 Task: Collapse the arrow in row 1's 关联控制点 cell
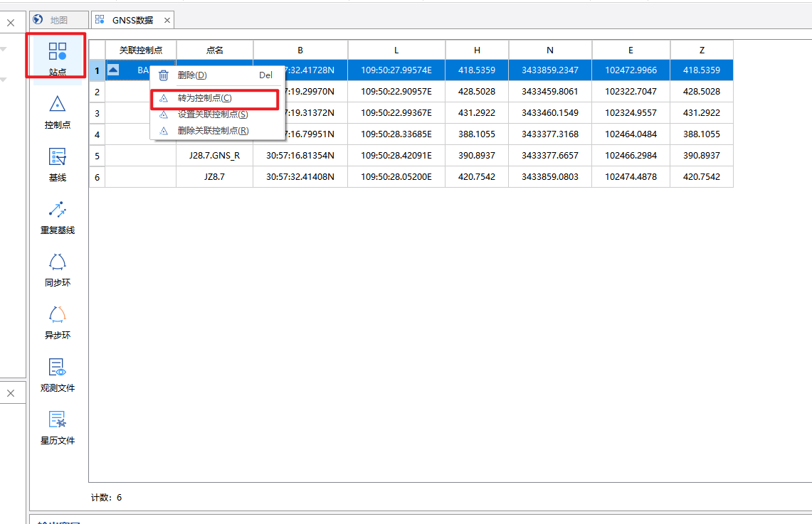113,70
